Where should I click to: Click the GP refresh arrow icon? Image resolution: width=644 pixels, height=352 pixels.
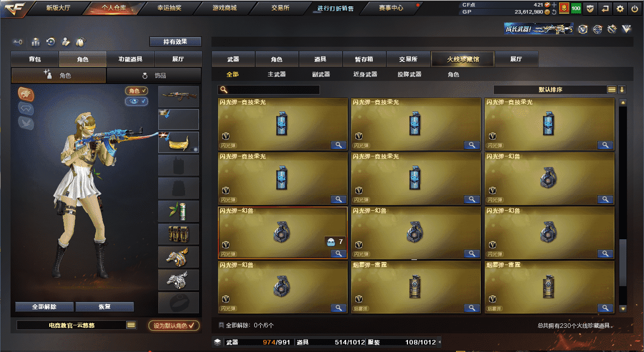tap(554, 12)
